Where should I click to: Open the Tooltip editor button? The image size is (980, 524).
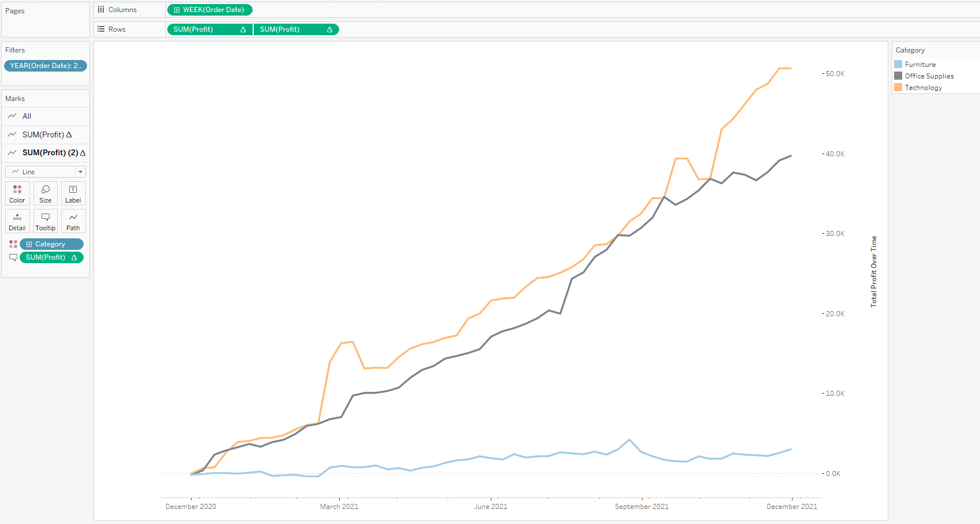45,221
